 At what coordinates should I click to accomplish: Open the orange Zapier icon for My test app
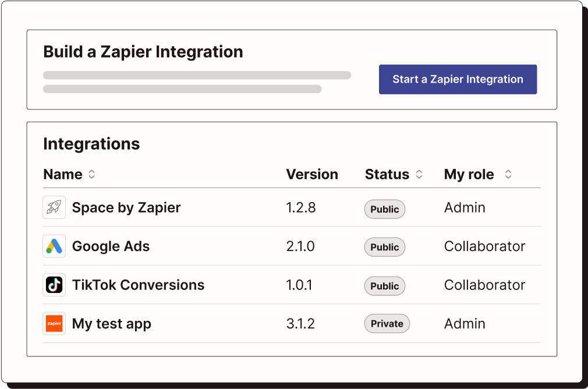point(54,323)
